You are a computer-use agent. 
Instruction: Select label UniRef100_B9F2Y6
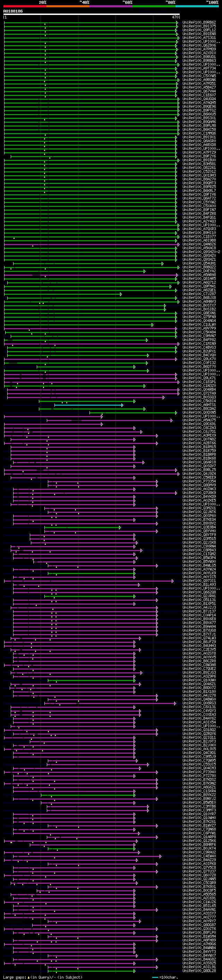(x=199, y=156)
